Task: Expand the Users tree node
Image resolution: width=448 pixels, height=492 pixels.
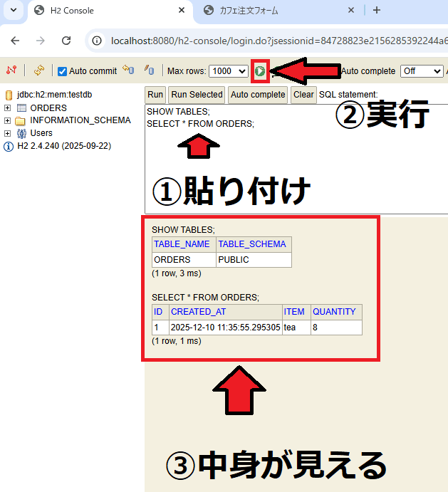Action: click(8, 133)
